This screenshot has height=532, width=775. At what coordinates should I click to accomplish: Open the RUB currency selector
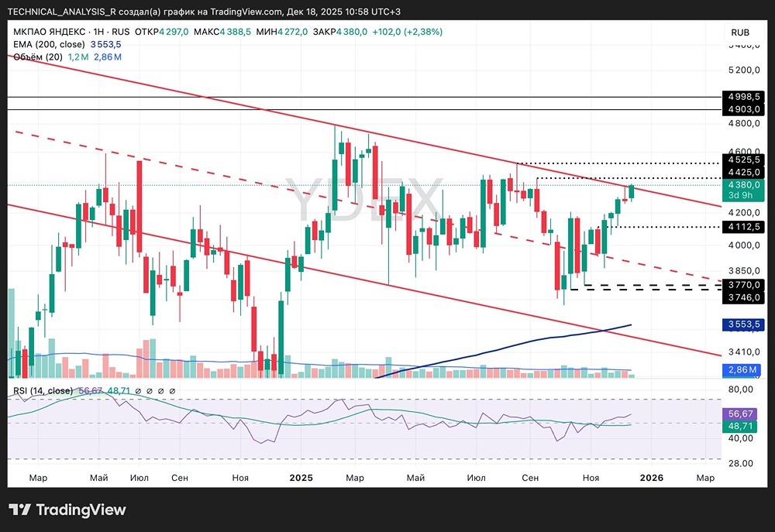click(740, 33)
